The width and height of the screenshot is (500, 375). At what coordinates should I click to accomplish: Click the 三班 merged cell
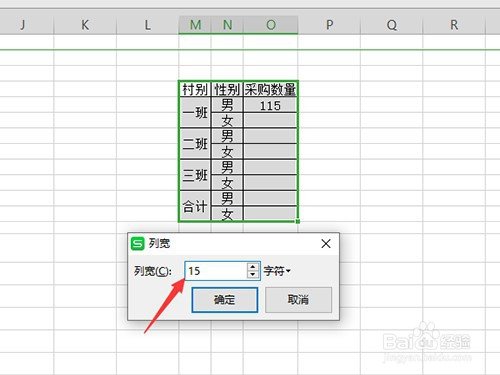pos(195,175)
